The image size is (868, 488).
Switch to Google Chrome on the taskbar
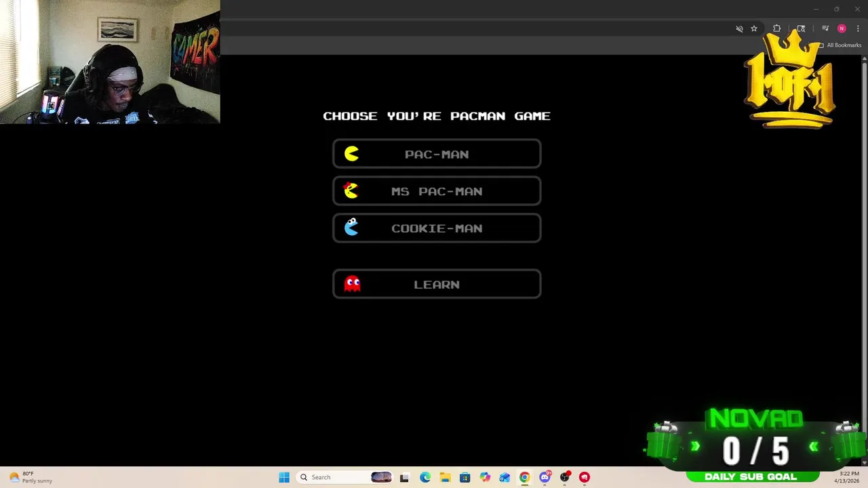point(524,477)
